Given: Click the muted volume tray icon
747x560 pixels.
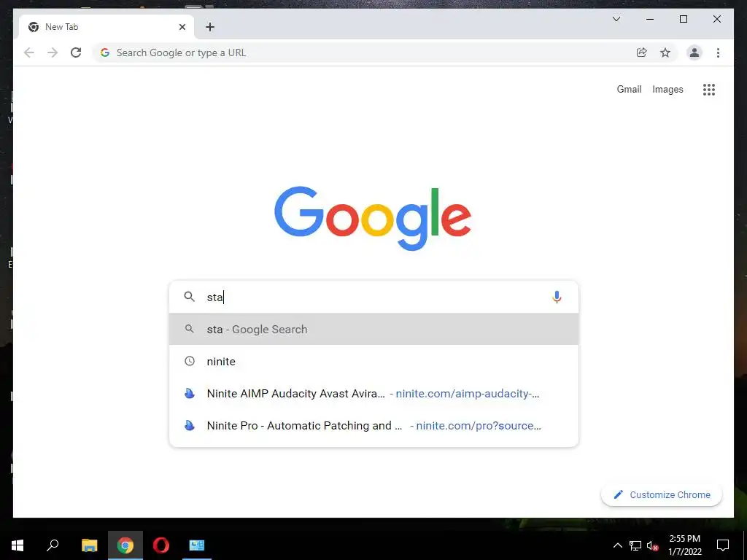Looking at the screenshot, I should pos(653,545).
